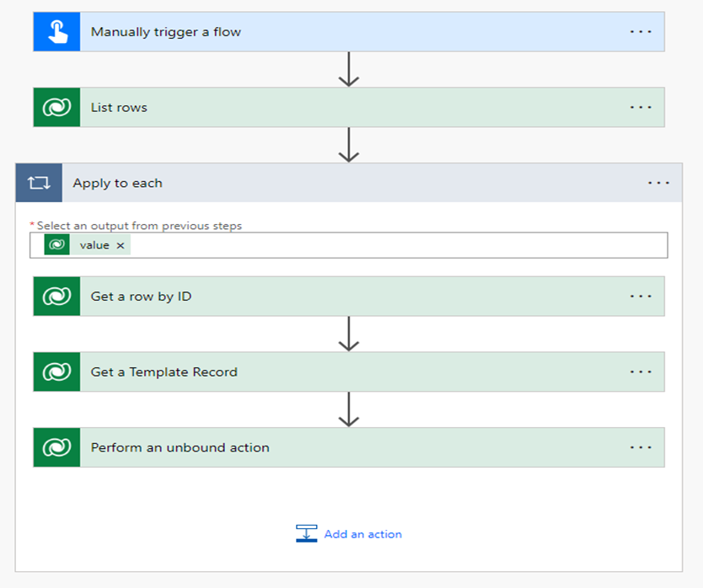Click Dataverse icon on Get a Template Record
Viewport: 703px width, 588px height.
coord(56,372)
